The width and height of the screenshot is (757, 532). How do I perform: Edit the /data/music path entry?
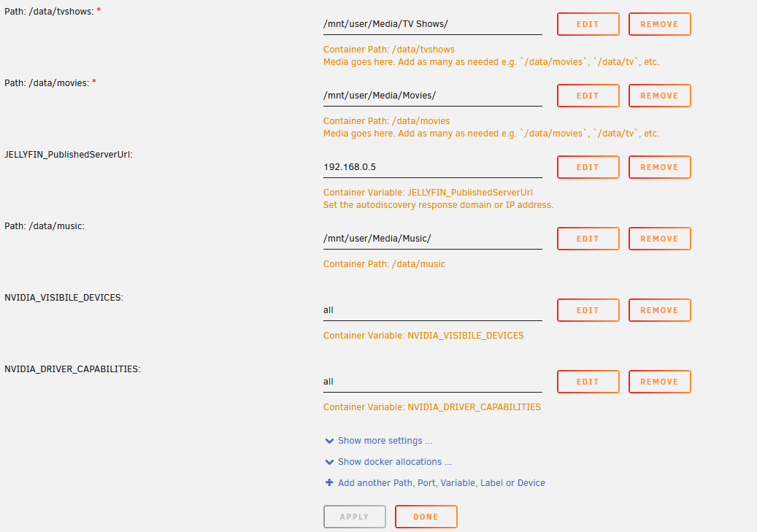click(588, 239)
